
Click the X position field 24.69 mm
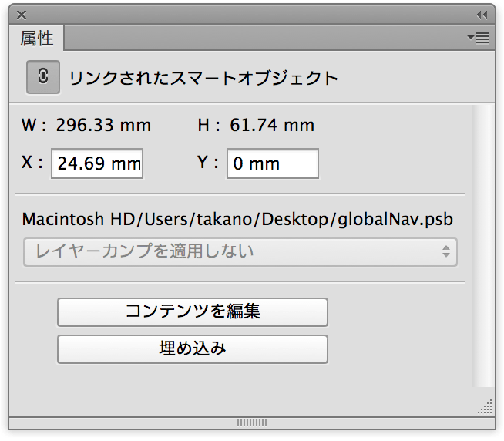pos(97,163)
